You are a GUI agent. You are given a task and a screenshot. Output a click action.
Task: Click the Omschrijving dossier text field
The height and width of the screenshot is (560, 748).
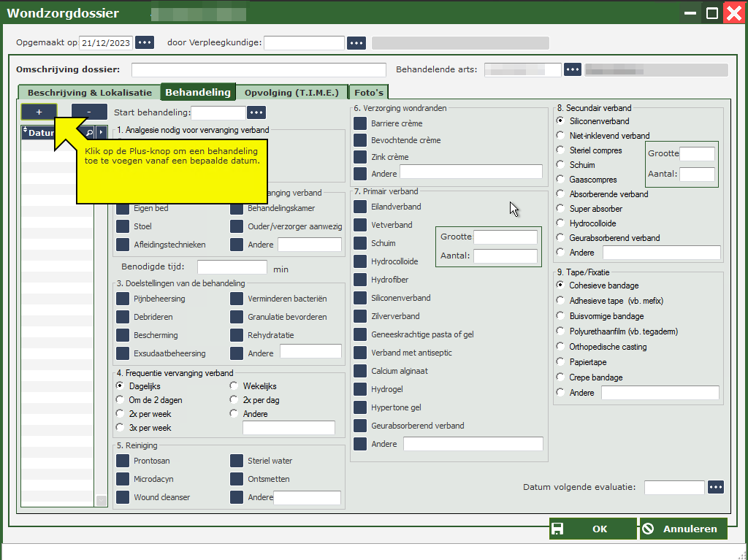[259, 70]
